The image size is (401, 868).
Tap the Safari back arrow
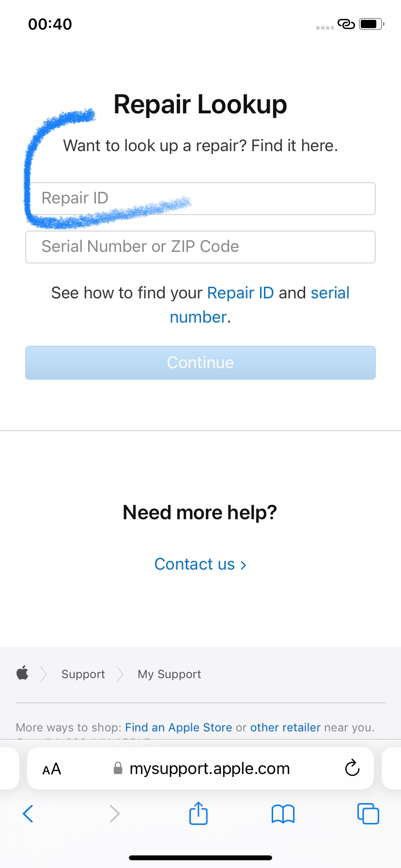point(28,814)
